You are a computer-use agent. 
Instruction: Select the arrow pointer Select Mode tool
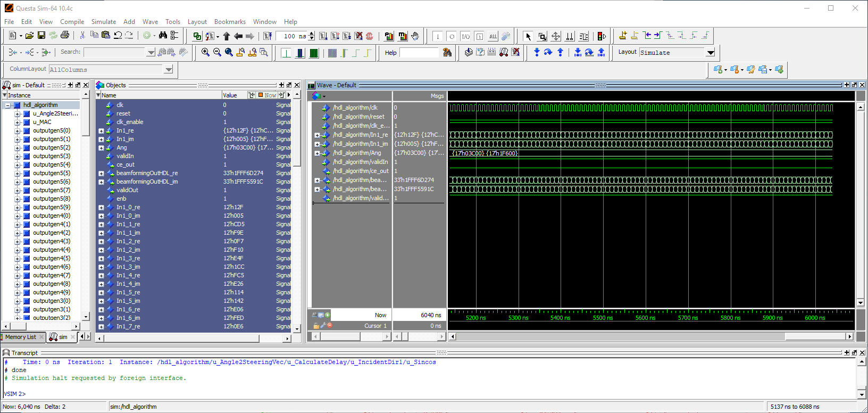coord(528,36)
